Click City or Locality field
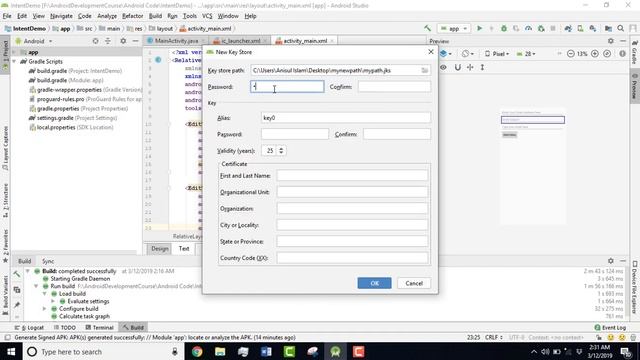 click(x=353, y=225)
